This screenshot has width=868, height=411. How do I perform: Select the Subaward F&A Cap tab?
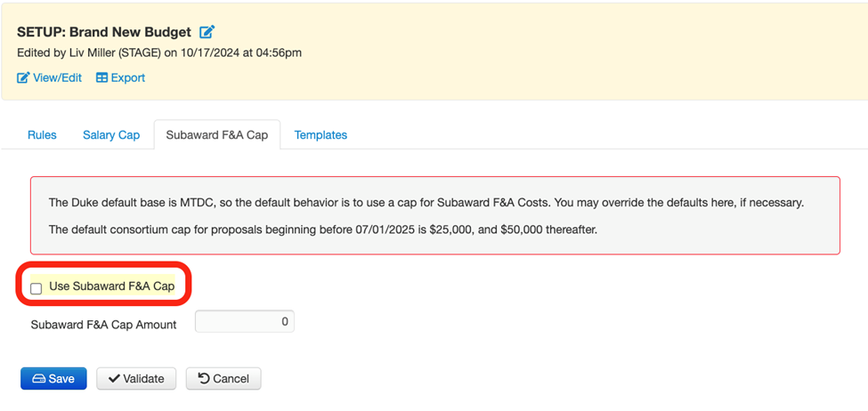point(217,135)
